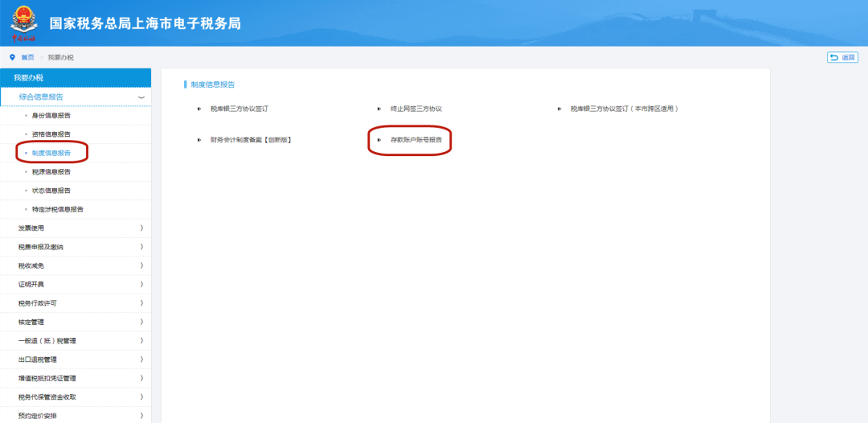Screen dimensions: 868x423
Task: Click the 返回 button
Action: pos(842,57)
